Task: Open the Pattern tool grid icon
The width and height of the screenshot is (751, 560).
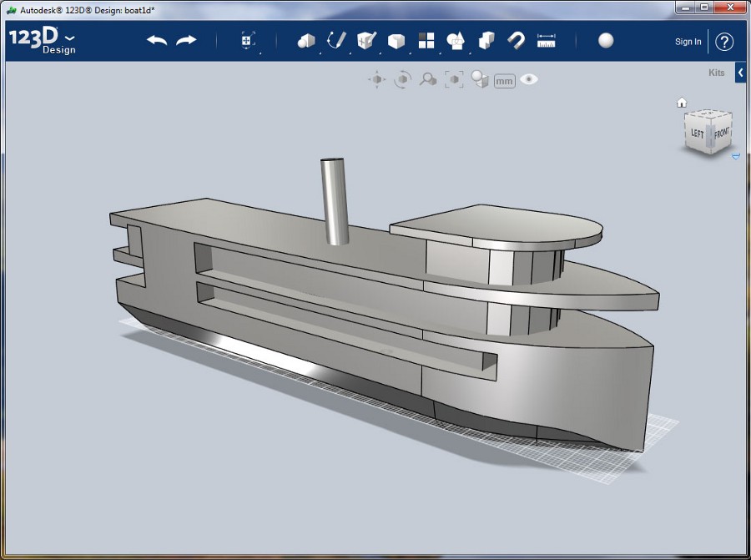Action: pyautogui.click(x=426, y=41)
